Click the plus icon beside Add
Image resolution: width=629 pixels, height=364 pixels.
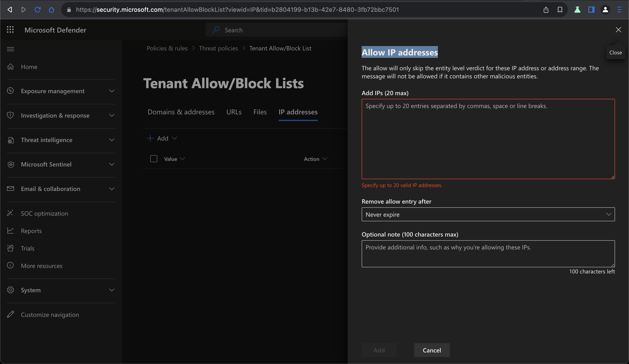[150, 138]
